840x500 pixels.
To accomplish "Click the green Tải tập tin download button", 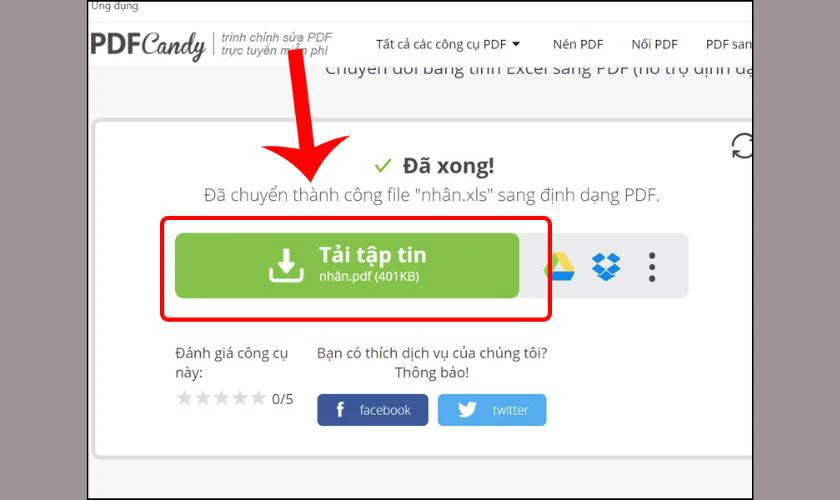I will pos(347,265).
